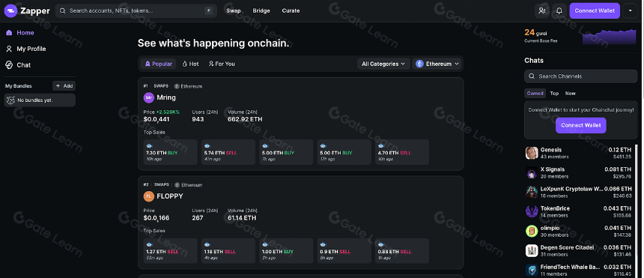Viewport: 644px width, 278px height.
Task: Click the magnifier icon in search bar
Action: (63, 10)
